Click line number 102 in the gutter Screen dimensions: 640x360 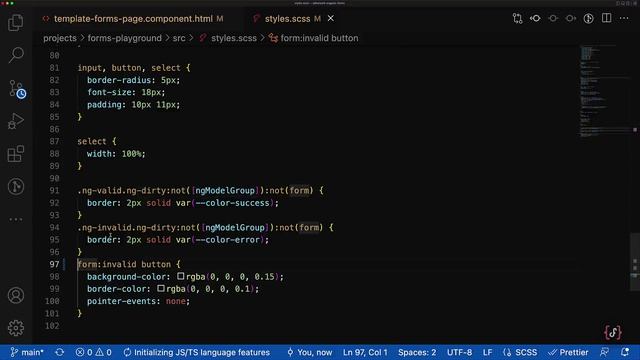click(53, 326)
